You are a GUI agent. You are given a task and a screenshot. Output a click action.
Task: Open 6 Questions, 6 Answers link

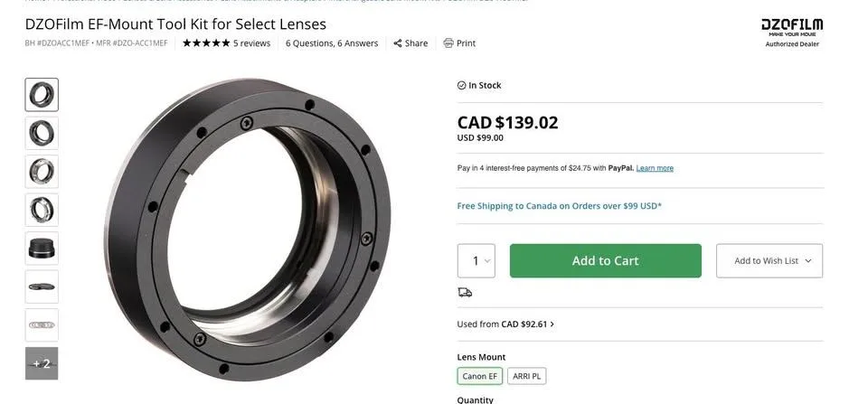pyautogui.click(x=332, y=43)
